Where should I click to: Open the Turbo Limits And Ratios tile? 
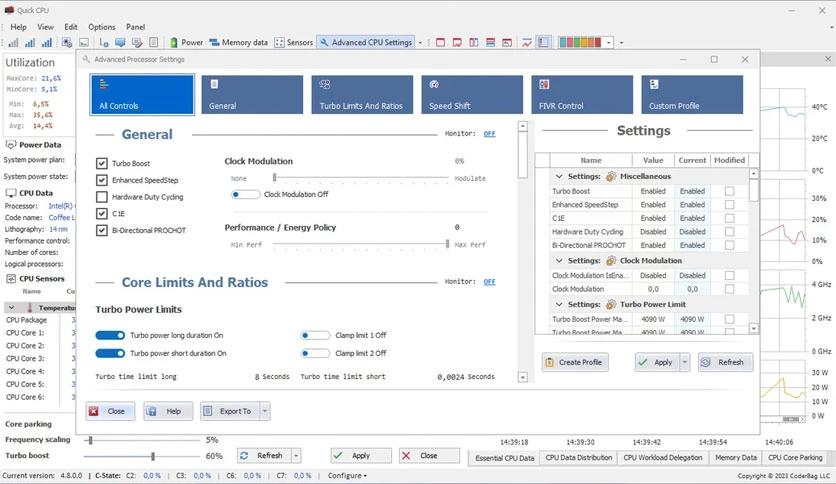[x=362, y=95]
